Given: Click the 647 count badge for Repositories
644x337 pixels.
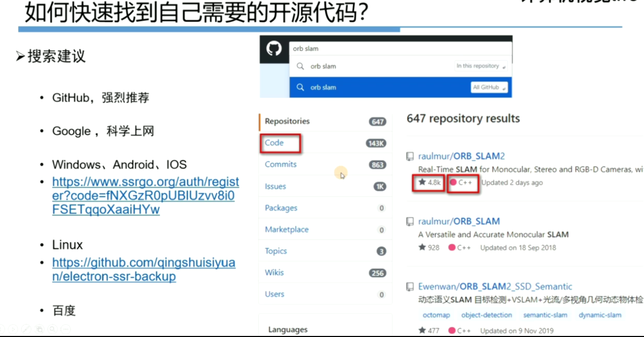Looking at the screenshot, I should point(378,122).
